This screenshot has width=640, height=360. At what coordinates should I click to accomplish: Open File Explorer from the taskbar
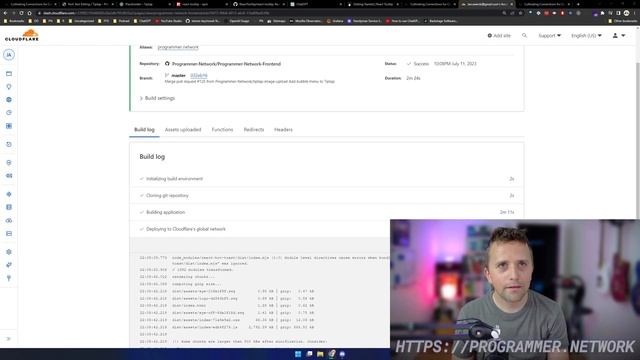click(x=320, y=354)
